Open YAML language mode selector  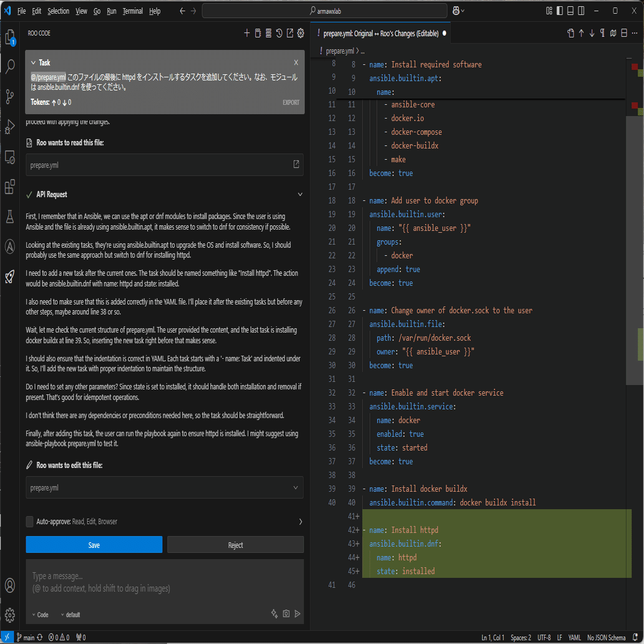pyautogui.click(x=574, y=637)
